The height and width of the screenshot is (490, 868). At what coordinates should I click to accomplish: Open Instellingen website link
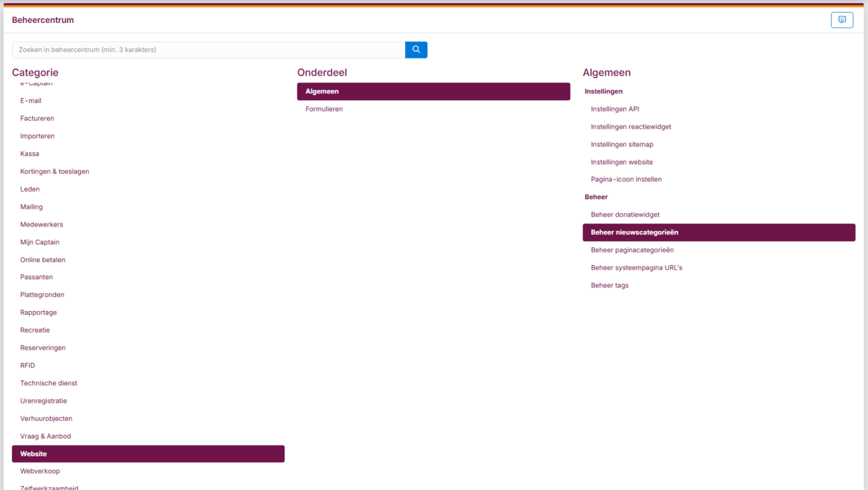click(x=622, y=162)
